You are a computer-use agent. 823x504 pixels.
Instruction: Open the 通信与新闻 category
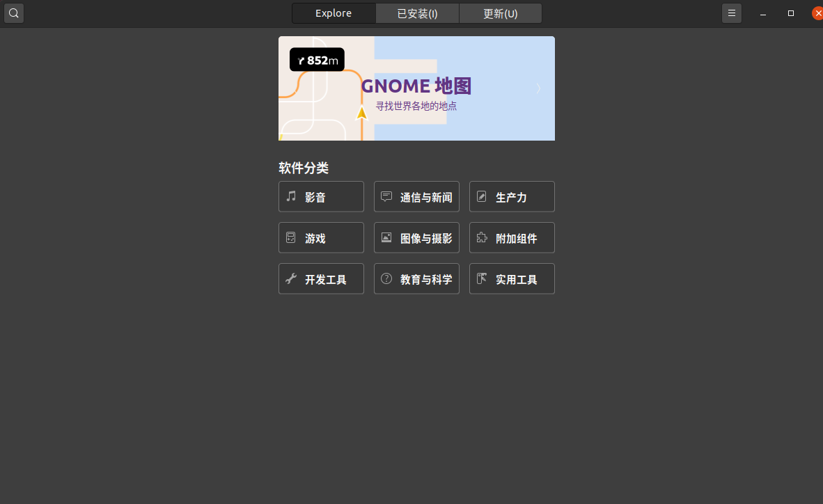pyautogui.click(x=417, y=196)
